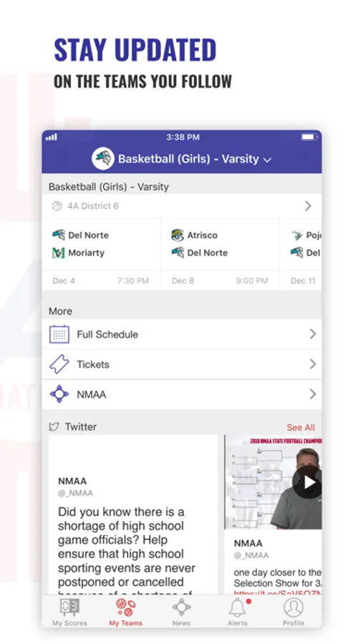The image size is (363, 644).
Task: Open 4A District 6 chevron
Action: (308, 206)
